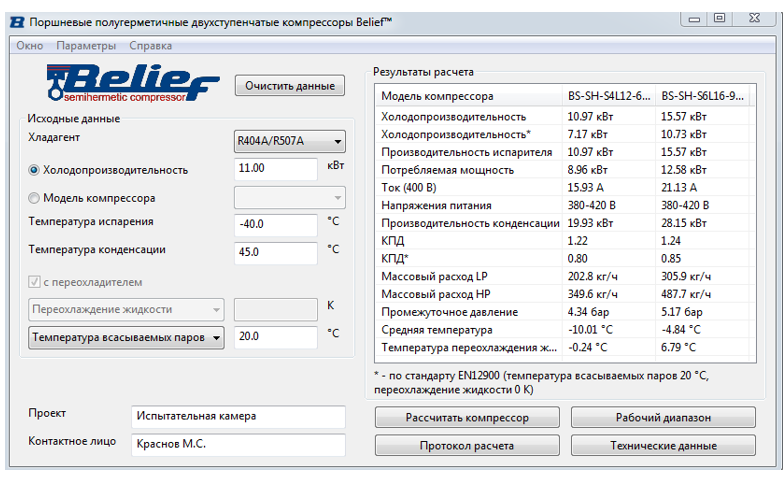783x478 pixels.
Task: Open the Параметры menu
Action: pyautogui.click(x=86, y=45)
